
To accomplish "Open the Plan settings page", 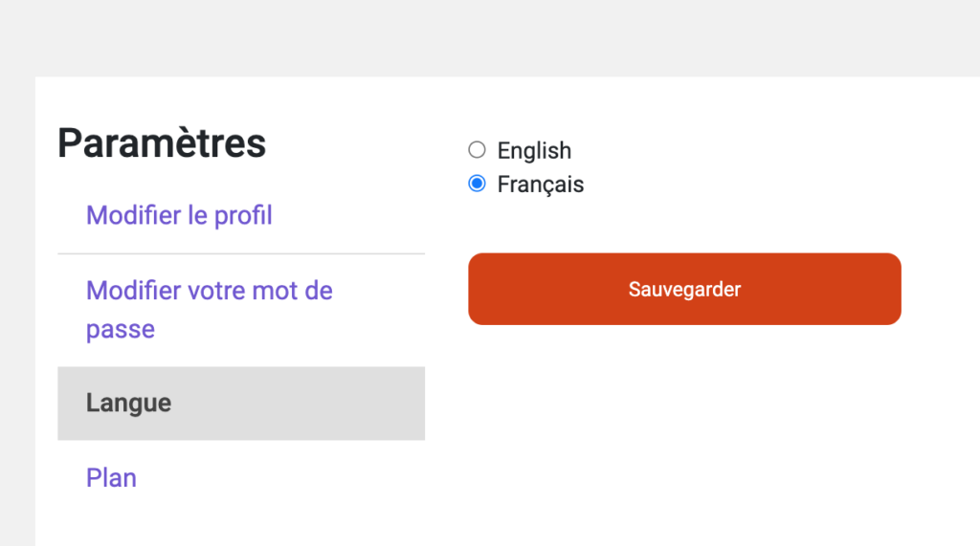I will tap(111, 477).
